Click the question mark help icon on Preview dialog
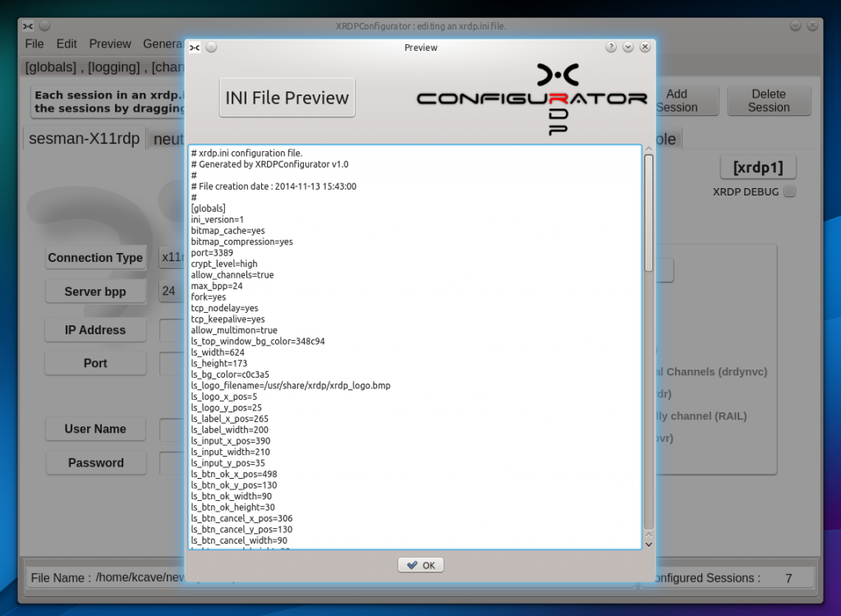This screenshot has height=616, width=841. [x=611, y=48]
